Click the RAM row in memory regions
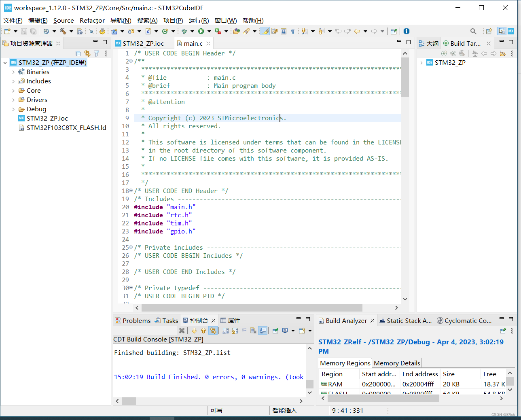Screen dimensions: 521x420 point(413,384)
